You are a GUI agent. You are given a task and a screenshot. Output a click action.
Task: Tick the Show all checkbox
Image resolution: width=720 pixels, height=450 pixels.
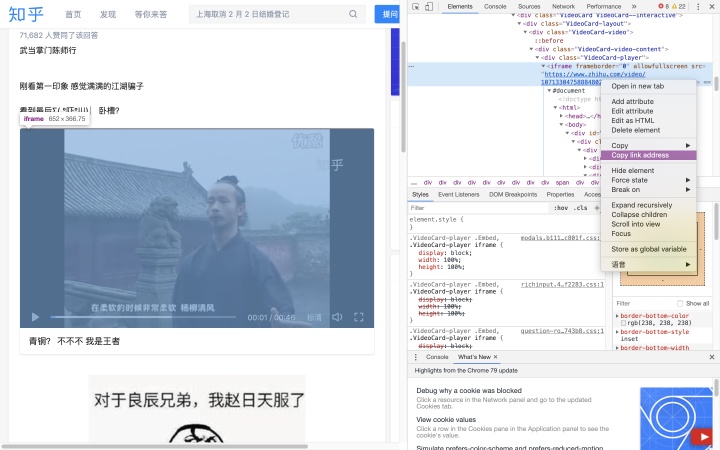pos(680,304)
